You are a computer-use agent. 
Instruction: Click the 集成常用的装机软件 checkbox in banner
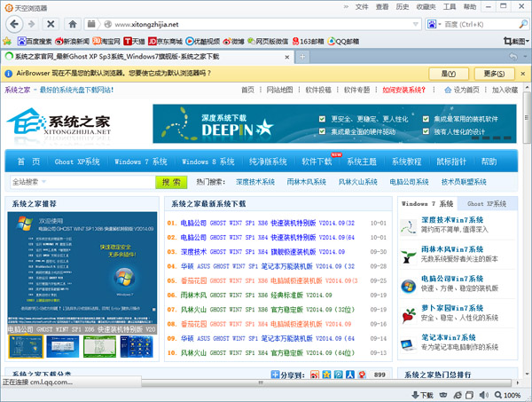click(x=426, y=119)
